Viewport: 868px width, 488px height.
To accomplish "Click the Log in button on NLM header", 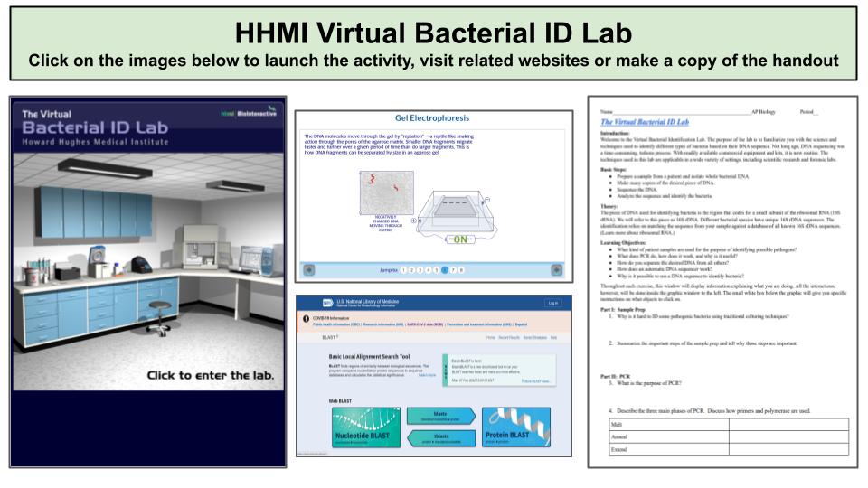I will coord(552,304).
